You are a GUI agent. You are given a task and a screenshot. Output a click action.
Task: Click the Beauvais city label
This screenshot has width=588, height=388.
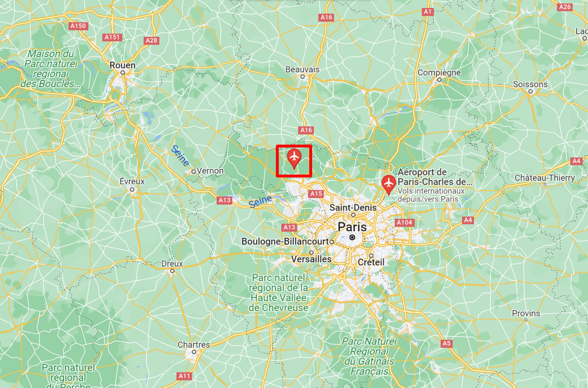(302, 70)
